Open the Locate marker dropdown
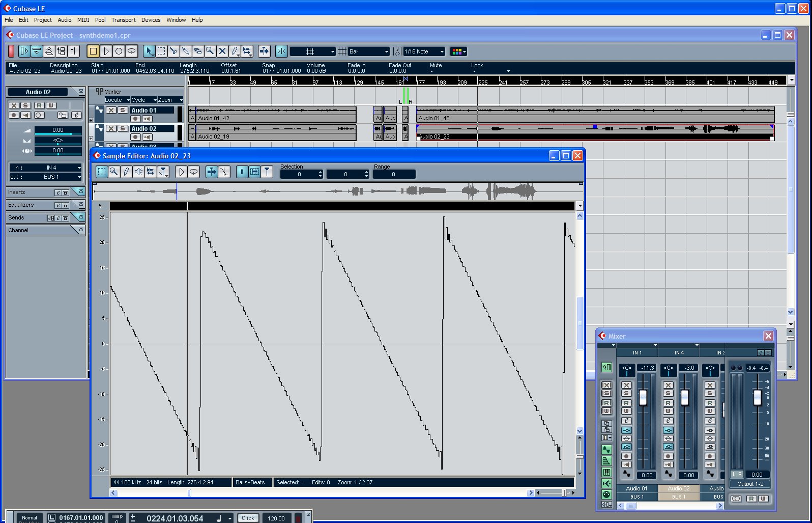 (118, 100)
